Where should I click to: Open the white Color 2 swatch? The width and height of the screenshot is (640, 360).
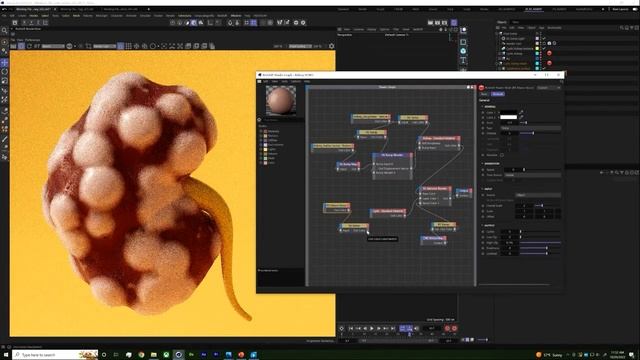click(x=509, y=117)
